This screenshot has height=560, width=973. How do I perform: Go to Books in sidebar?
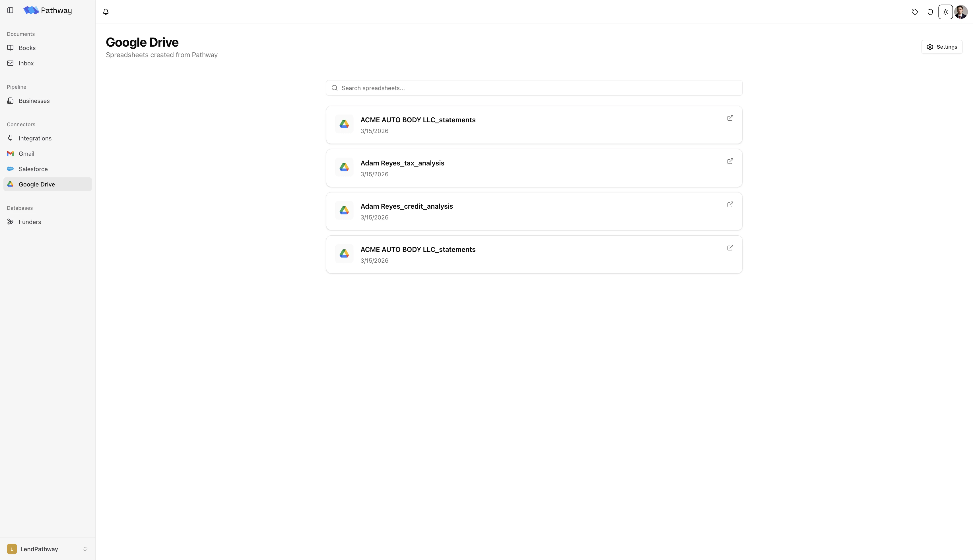(27, 48)
